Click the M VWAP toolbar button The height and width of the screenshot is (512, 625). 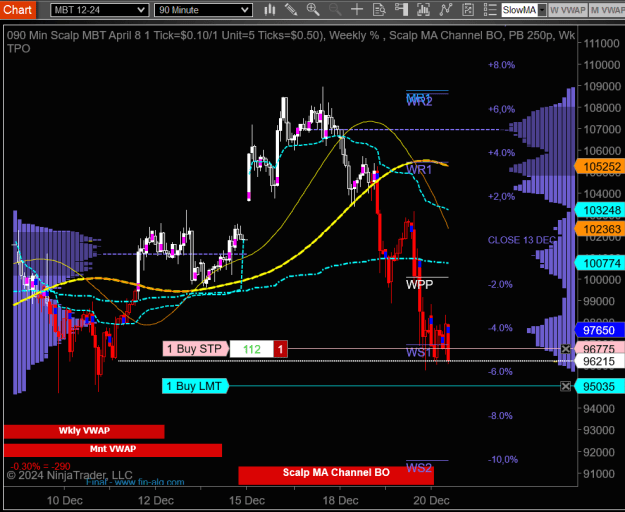tap(607, 10)
